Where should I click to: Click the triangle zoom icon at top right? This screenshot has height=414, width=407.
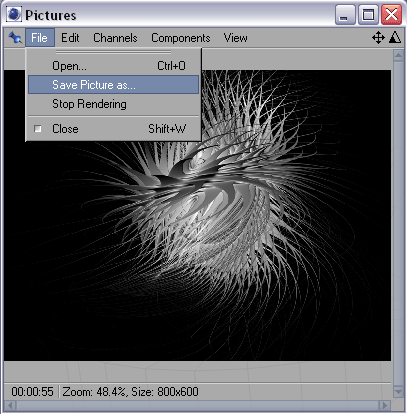[x=395, y=37]
